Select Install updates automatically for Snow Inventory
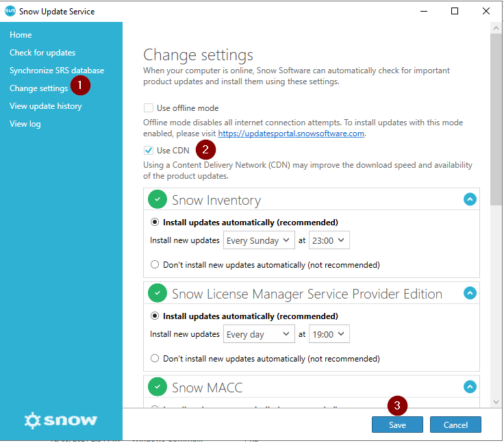504x443 pixels. [x=155, y=222]
